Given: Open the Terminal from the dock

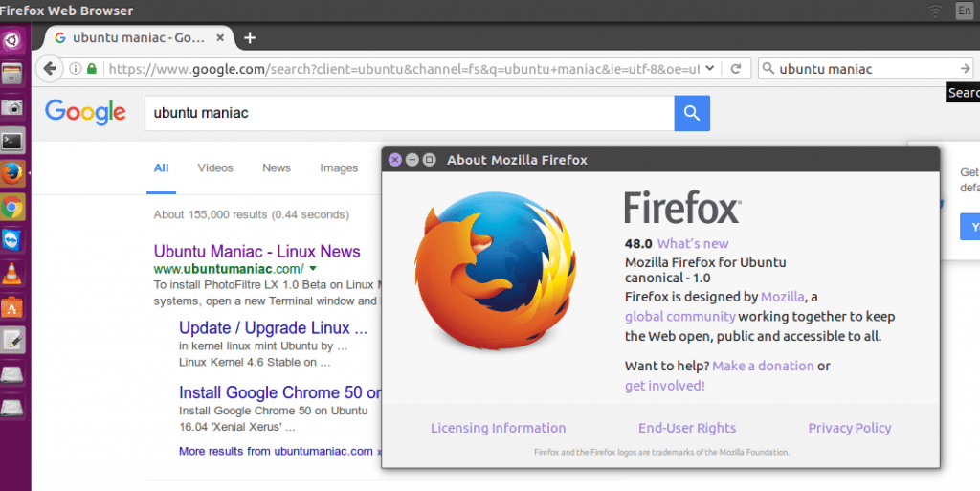Looking at the screenshot, I should (x=11, y=142).
